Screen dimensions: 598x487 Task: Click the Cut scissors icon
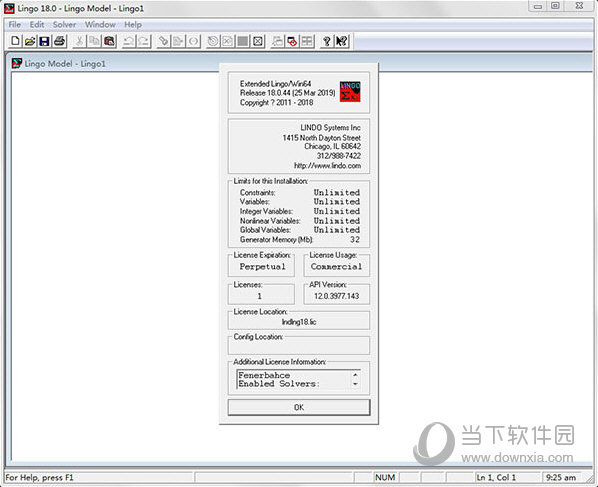pos(79,41)
